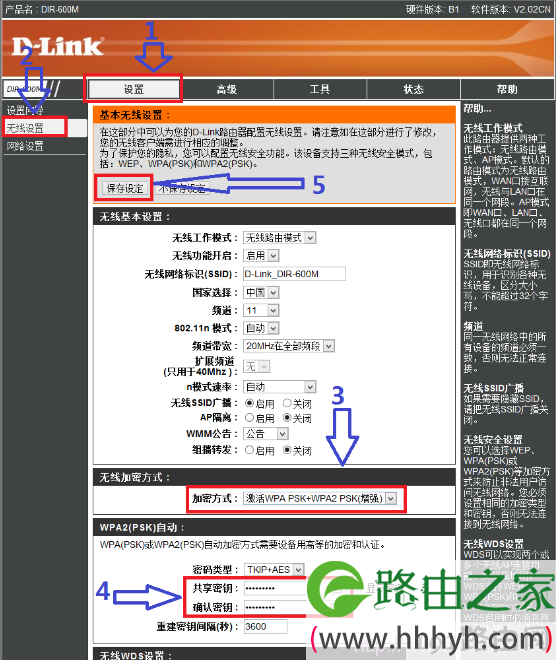
Task: Open the 频道带宽 dropdown
Action: coord(289,346)
